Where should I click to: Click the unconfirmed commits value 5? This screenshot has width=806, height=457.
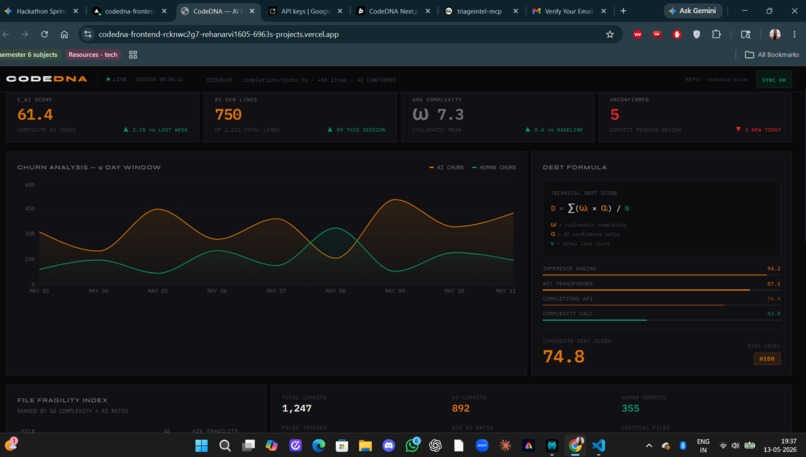click(614, 114)
